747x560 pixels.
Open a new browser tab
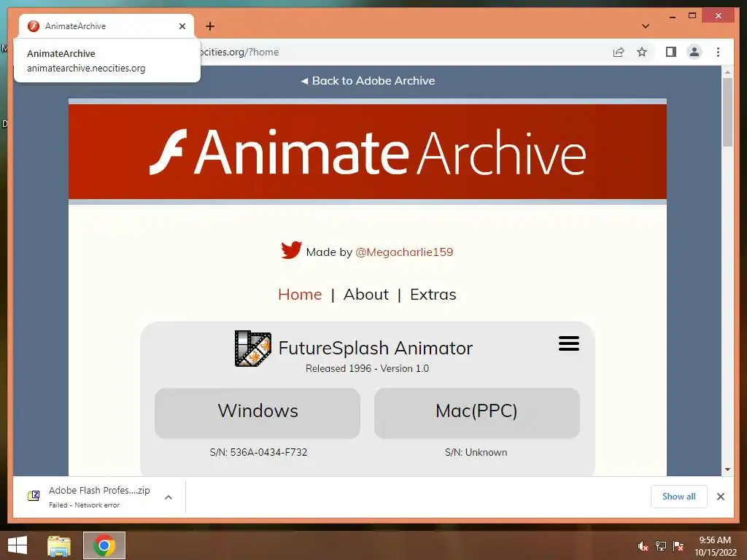(210, 26)
